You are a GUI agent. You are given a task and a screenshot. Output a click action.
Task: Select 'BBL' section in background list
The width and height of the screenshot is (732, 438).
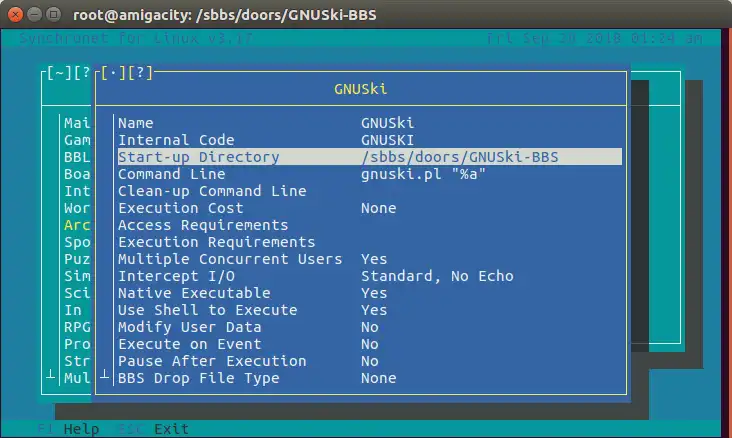77,157
